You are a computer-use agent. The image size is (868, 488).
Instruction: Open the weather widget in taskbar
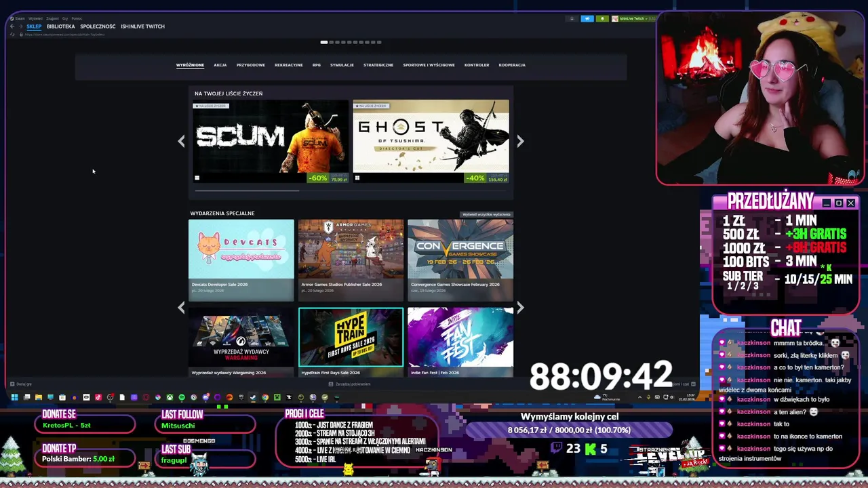[x=607, y=398]
